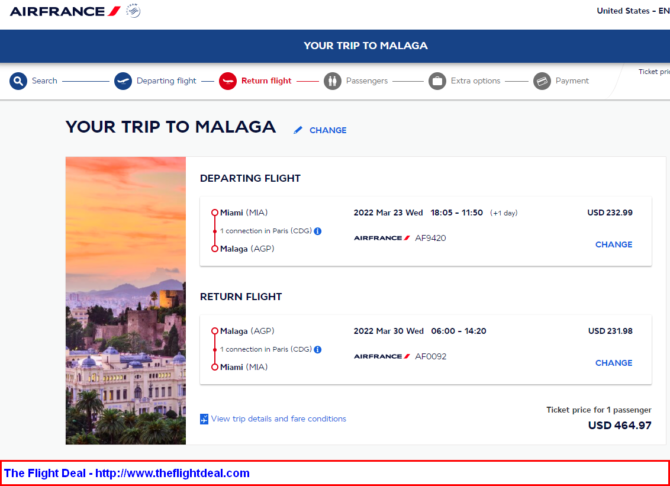Screen dimensions: 670x486
Task: Click the Air France logo
Action: point(65,11)
